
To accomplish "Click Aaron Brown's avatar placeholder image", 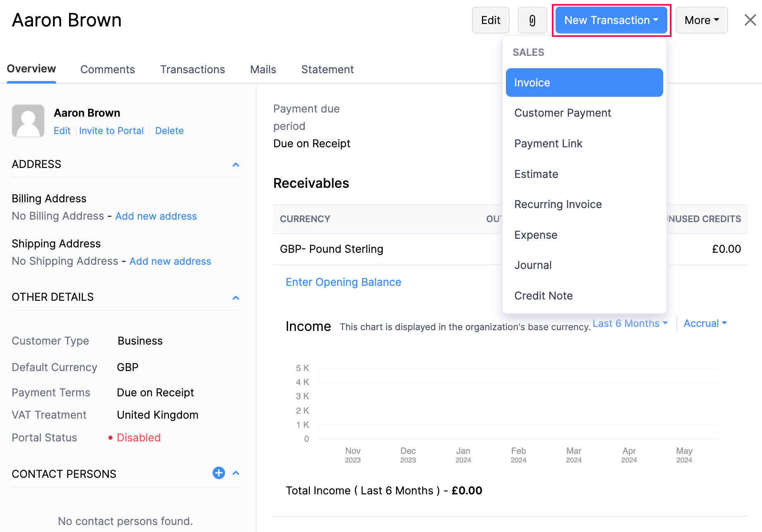I will (x=28, y=120).
